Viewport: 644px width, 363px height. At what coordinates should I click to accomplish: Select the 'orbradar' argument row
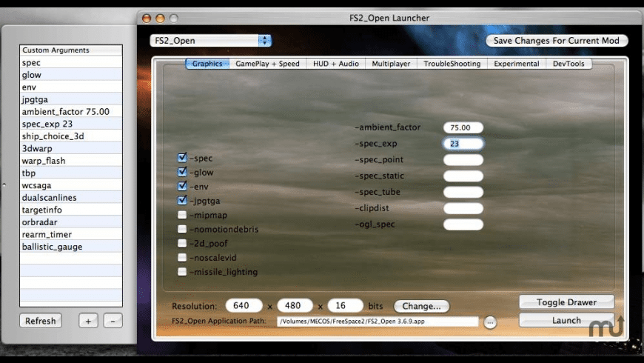click(x=71, y=222)
